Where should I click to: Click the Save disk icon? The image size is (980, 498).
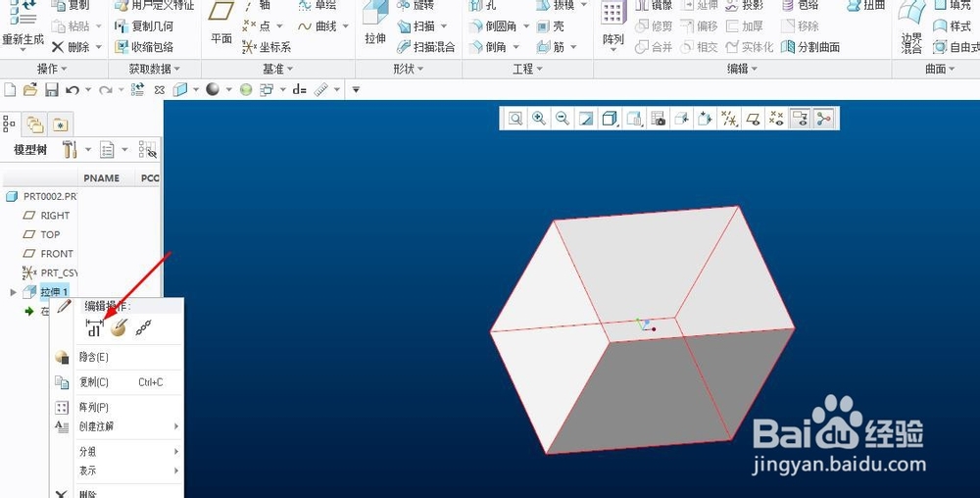click(x=51, y=89)
